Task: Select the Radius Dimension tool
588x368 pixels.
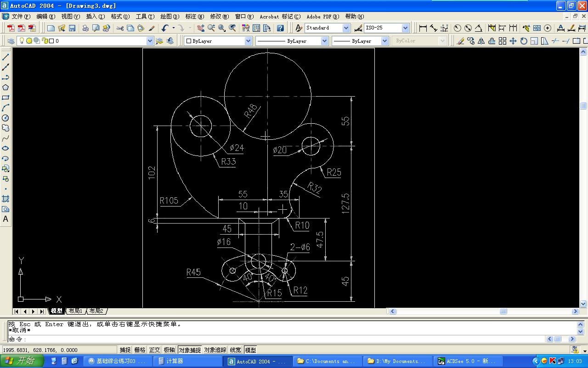Action: coord(458,28)
